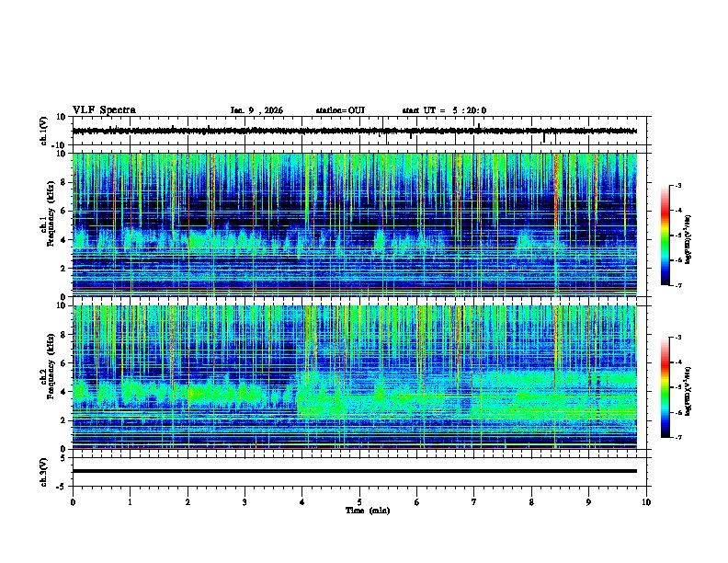
Task: Click inside the ch.2 spectrogram panel
Action: click(354, 377)
